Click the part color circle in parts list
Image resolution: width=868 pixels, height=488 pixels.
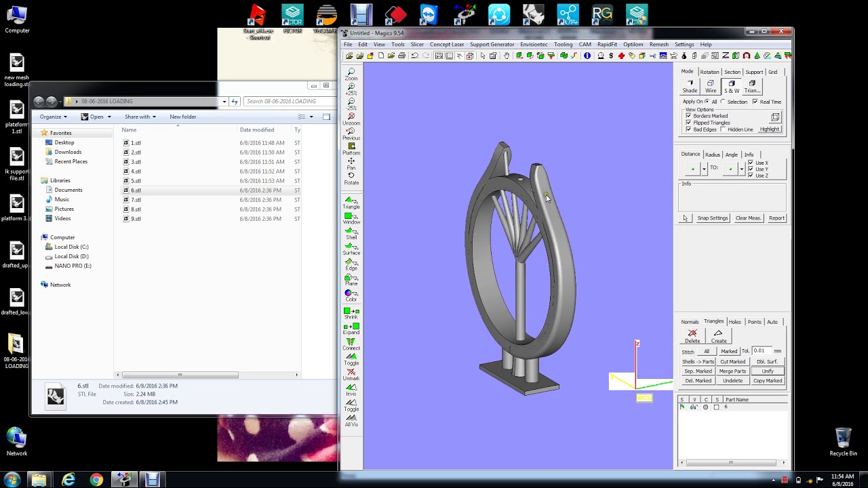click(705, 407)
